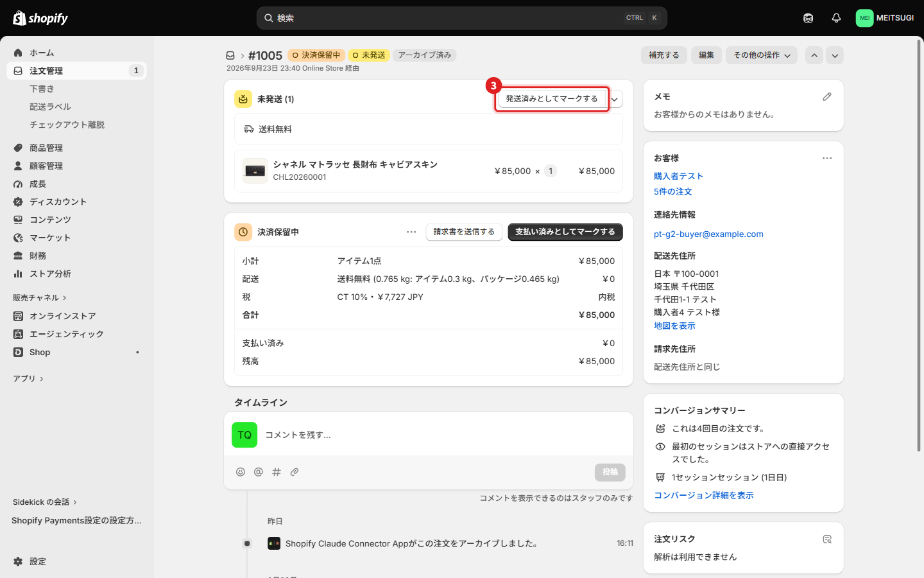The image size is (924, 578).
Task: Open the お客様 card more options dots
Action: pyautogui.click(x=827, y=158)
